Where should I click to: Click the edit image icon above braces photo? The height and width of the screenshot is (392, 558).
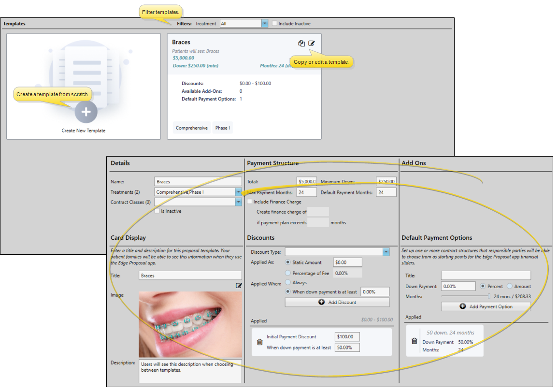pos(239,286)
